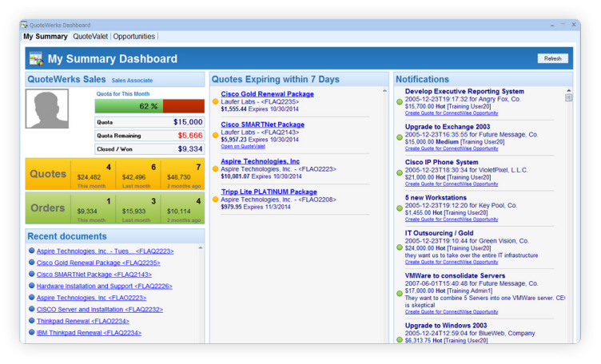The height and width of the screenshot is (364, 601).
Task: Click the Quotes this month $24,482 tile
Action: (x=94, y=175)
